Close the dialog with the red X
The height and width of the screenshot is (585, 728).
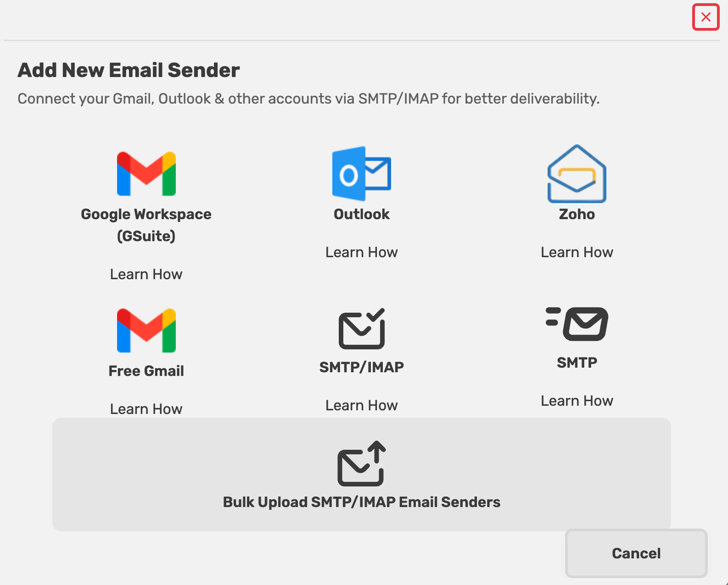(x=706, y=17)
